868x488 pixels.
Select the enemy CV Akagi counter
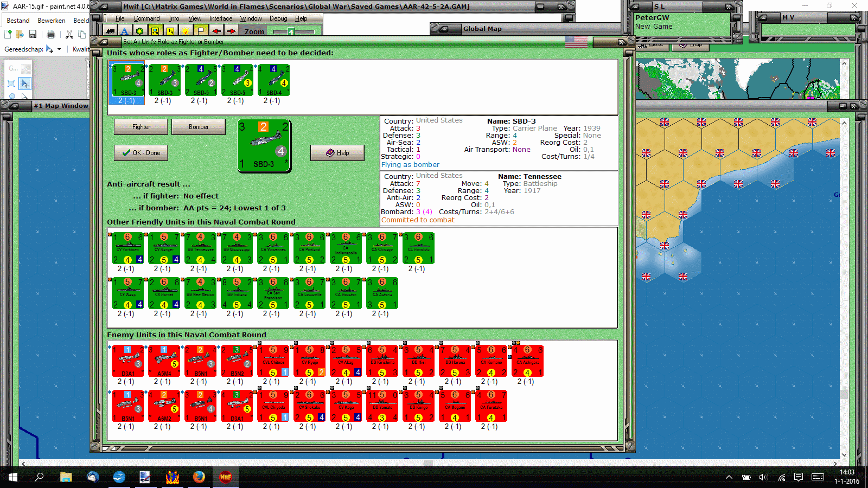pyautogui.click(x=346, y=361)
